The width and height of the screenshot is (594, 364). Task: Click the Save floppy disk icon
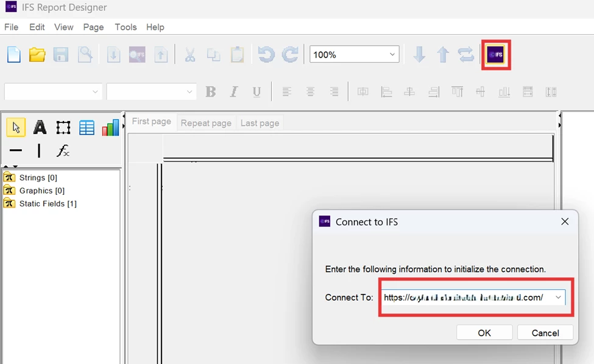click(x=60, y=55)
